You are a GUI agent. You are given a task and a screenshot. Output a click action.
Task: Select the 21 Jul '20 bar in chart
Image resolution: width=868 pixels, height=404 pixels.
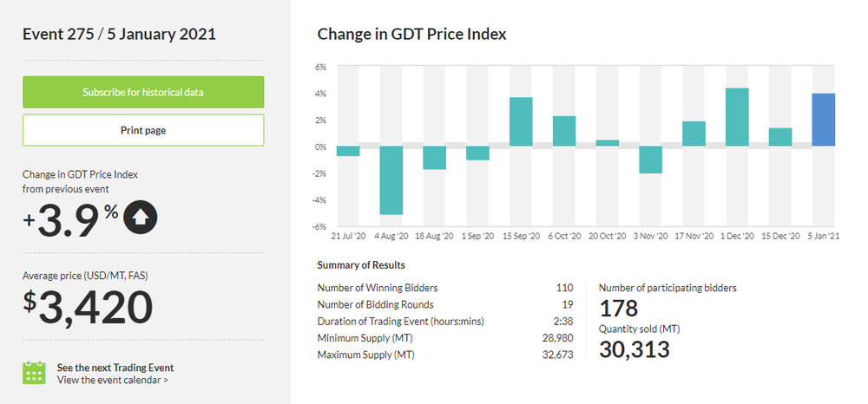coord(348,151)
